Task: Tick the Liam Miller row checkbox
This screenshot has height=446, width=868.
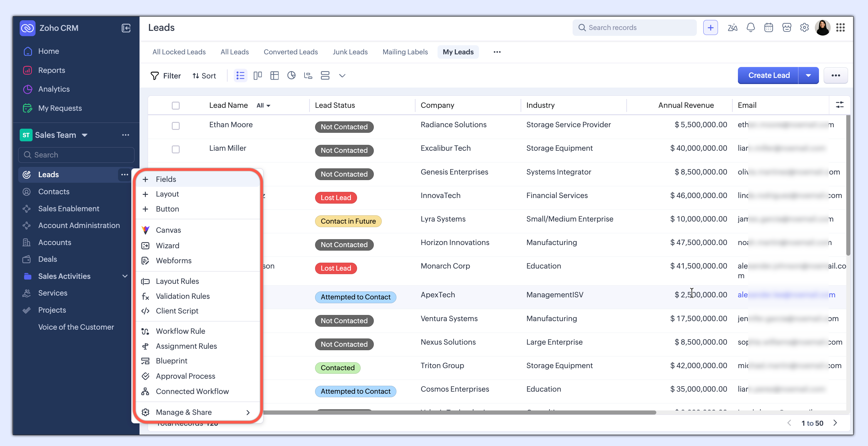Action: (x=176, y=149)
